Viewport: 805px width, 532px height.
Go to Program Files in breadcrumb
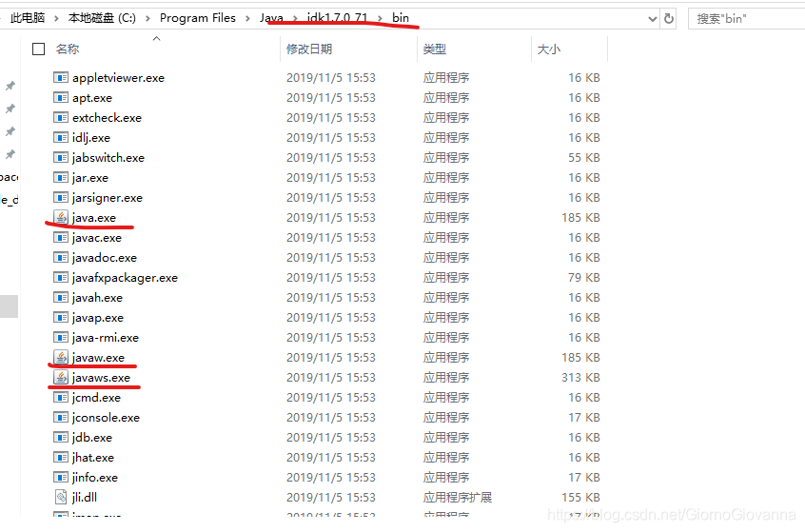198,18
